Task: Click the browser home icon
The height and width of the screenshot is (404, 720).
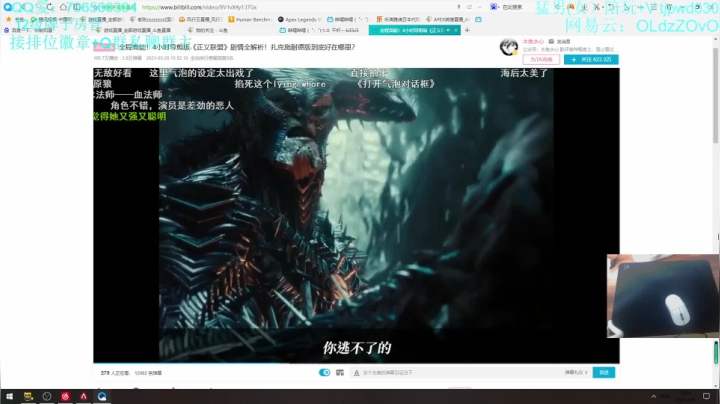Action: click(x=63, y=7)
